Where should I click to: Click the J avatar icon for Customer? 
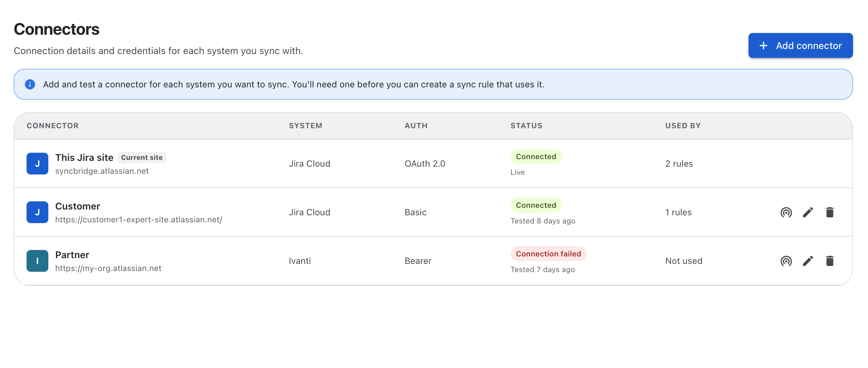point(37,212)
